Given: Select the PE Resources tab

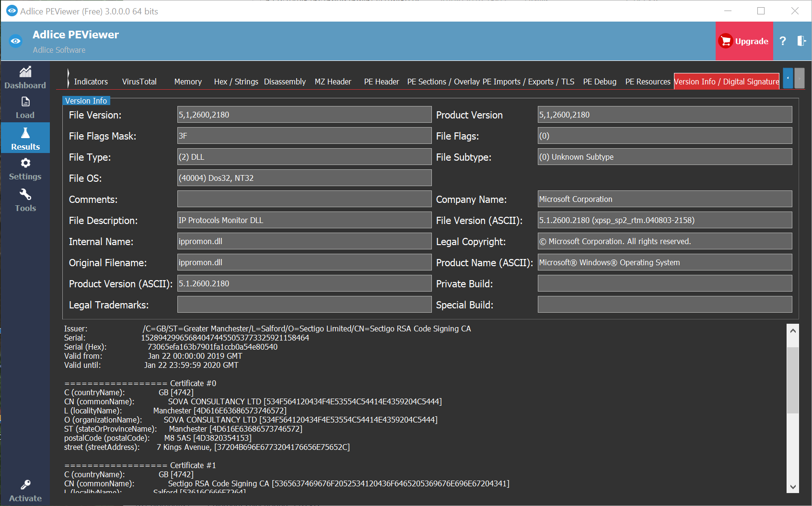Looking at the screenshot, I should click(648, 82).
